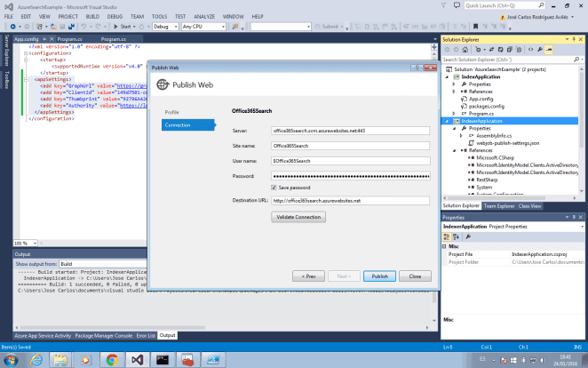Click help question button in Publish Web dialog
Image resolution: width=588 pixels, height=368 pixels.
tap(417, 68)
